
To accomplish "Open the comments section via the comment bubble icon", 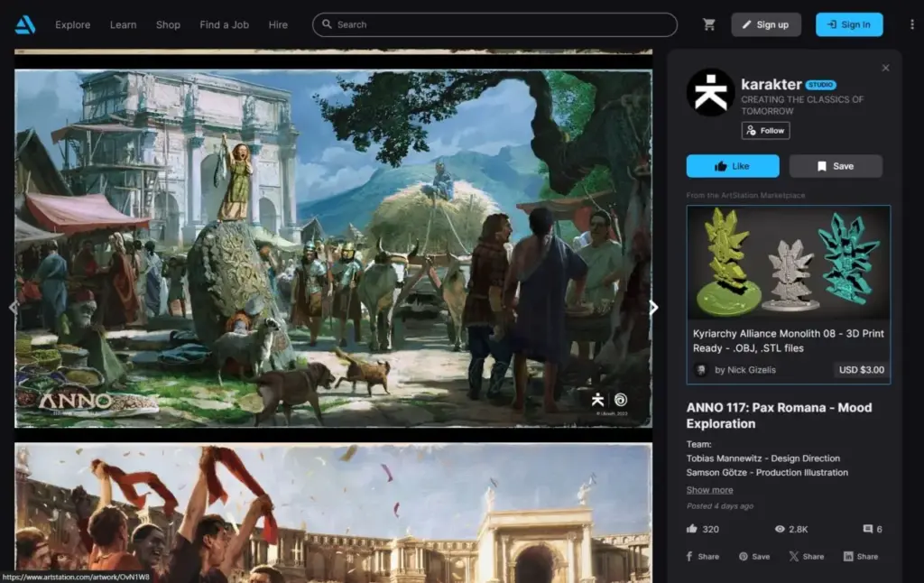I will click(x=867, y=530).
